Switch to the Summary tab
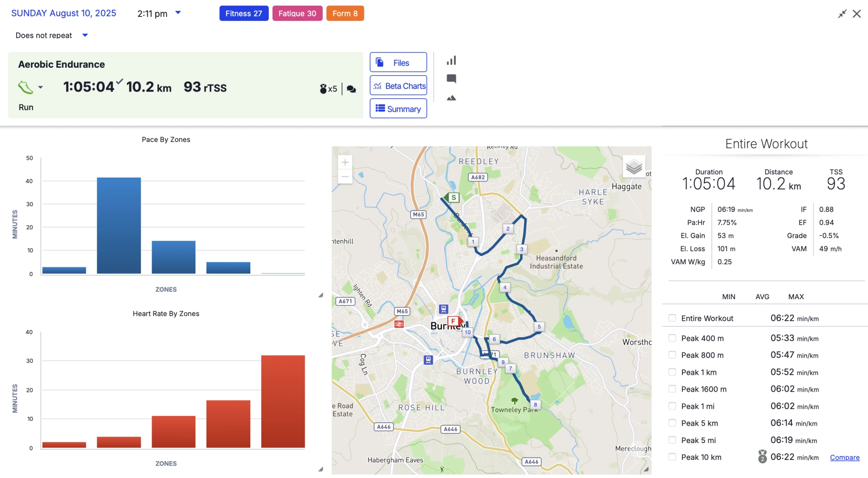The image size is (868, 478). 398,108
